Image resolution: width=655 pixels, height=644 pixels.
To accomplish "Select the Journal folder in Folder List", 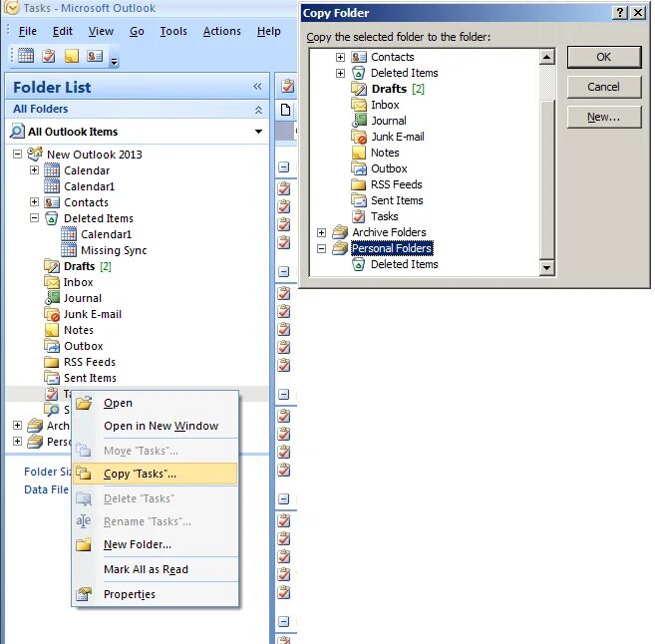I will (83, 298).
